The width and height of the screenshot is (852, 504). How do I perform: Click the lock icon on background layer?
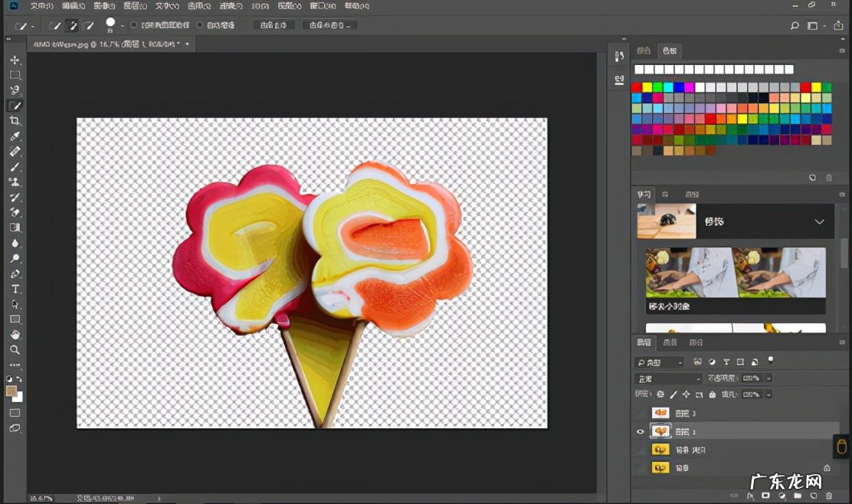[827, 467]
